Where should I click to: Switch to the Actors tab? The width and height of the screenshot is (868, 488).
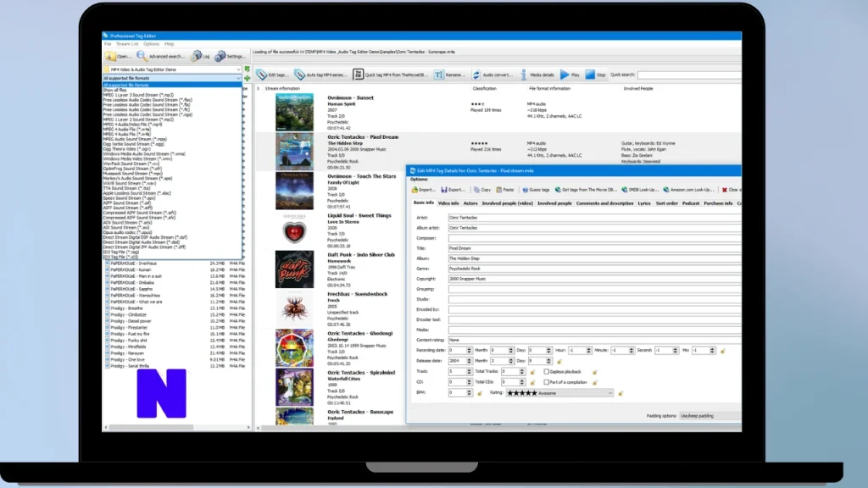tap(470, 203)
